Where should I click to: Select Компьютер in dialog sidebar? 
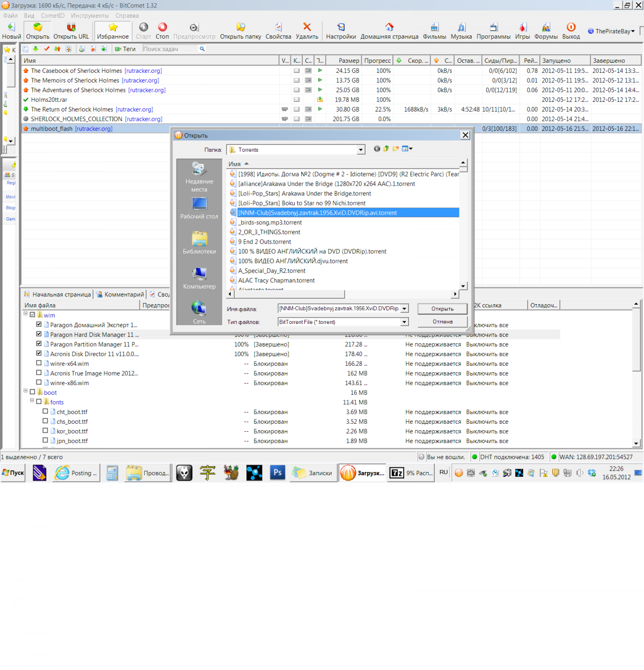[x=199, y=278]
